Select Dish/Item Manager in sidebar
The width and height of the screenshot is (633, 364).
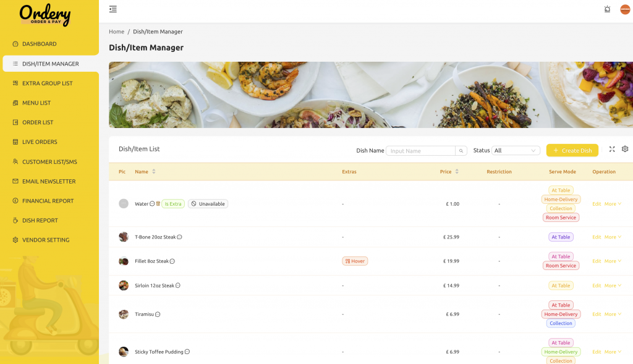click(51, 64)
